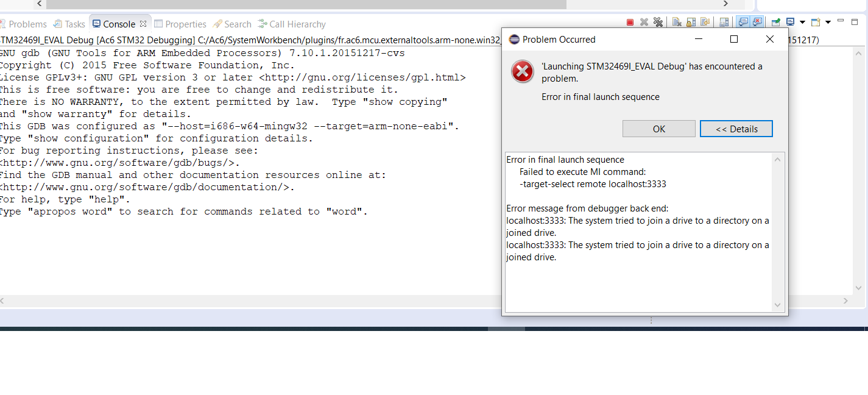Toggle Scroll Lock in console toolbar
Image resolution: width=868 pixels, height=395 pixels.
(691, 23)
